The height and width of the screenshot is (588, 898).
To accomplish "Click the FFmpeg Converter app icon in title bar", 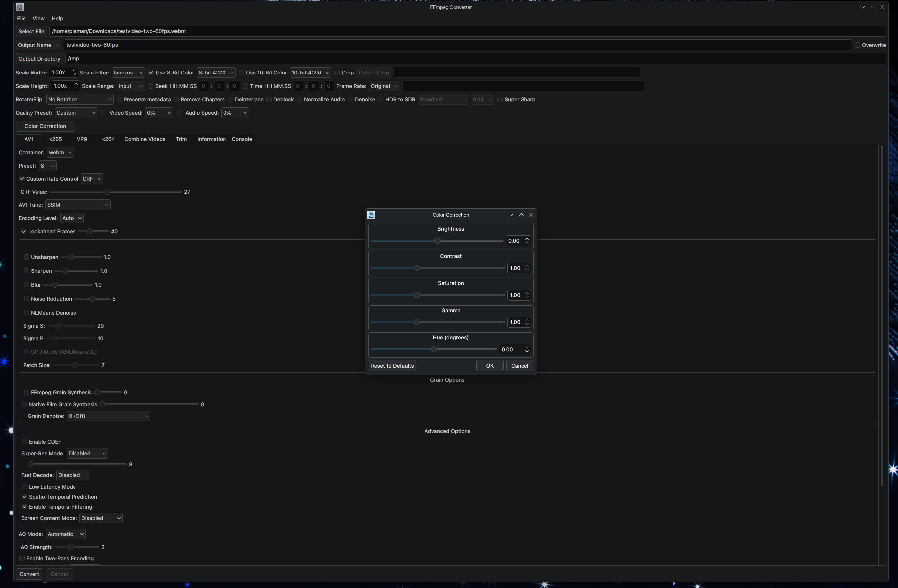I will point(20,7).
